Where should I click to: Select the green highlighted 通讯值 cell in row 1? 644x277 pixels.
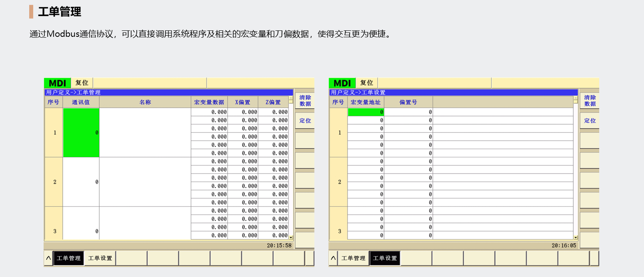click(81, 132)
